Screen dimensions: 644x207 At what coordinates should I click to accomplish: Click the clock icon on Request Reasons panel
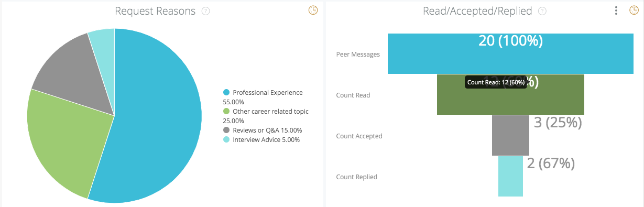click(x=313, y=10)
